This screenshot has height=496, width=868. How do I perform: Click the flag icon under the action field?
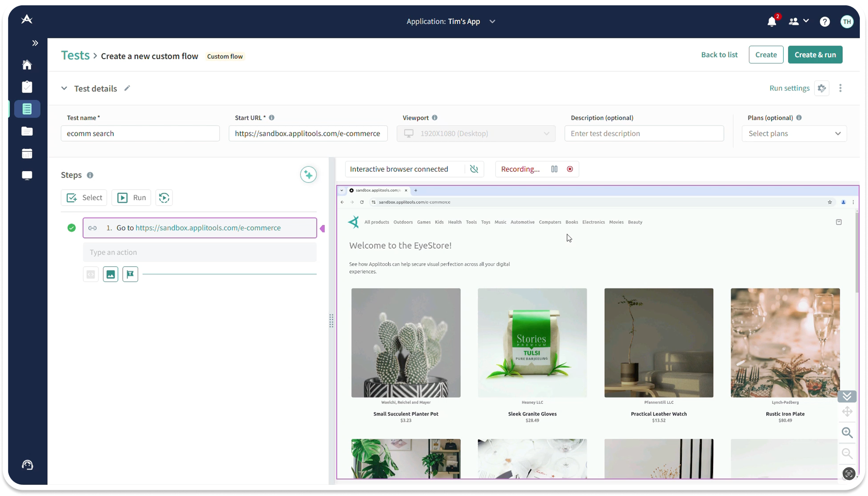130,274
